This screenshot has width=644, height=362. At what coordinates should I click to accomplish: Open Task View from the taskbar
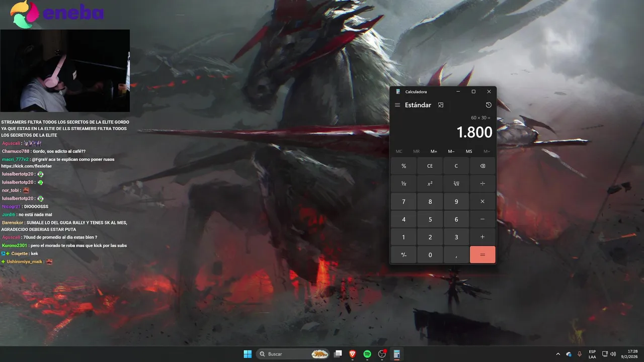(x=338, y=354)
